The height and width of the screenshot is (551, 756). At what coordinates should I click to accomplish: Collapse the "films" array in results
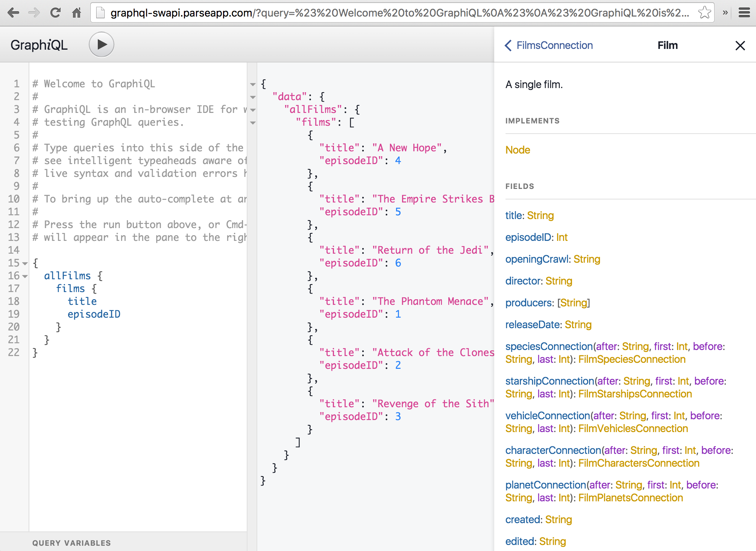point(253,123)
